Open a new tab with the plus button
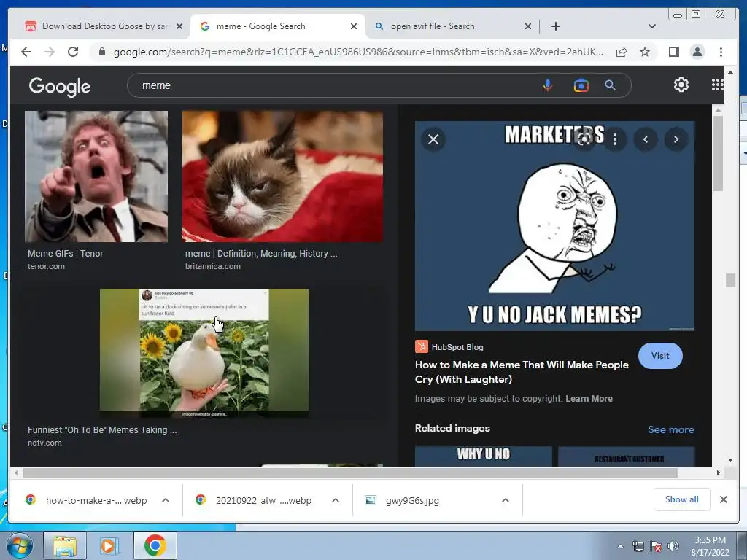Screen dimensions: 747x560 [x=555, y=26]
